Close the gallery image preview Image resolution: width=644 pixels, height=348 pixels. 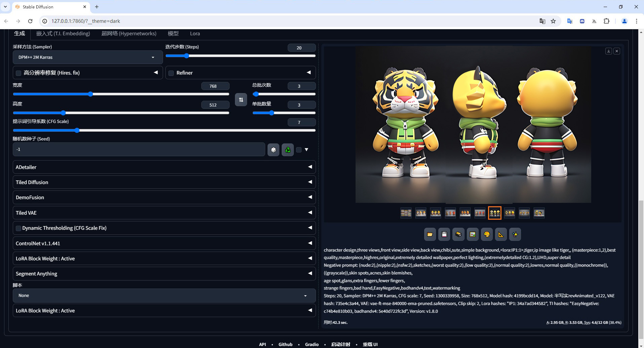coord(617,51)
